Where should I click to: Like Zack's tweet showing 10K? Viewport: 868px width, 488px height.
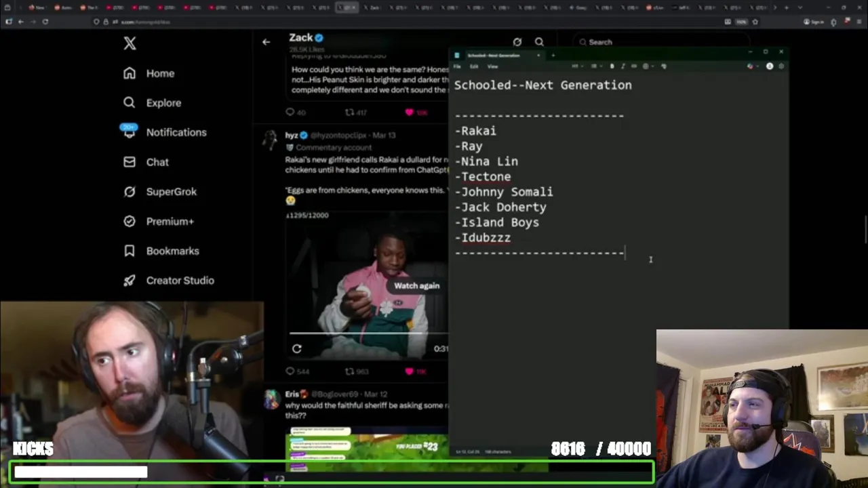(x=416, y=113)
